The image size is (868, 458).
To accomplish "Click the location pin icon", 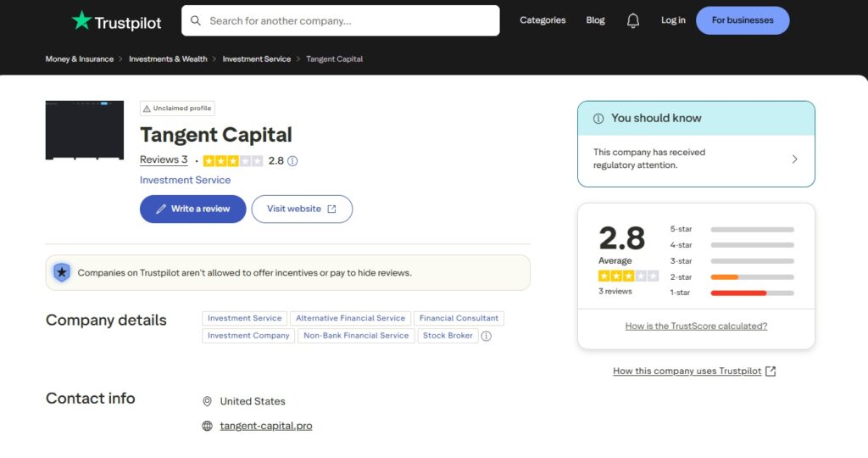I will [x=207, y=401].
